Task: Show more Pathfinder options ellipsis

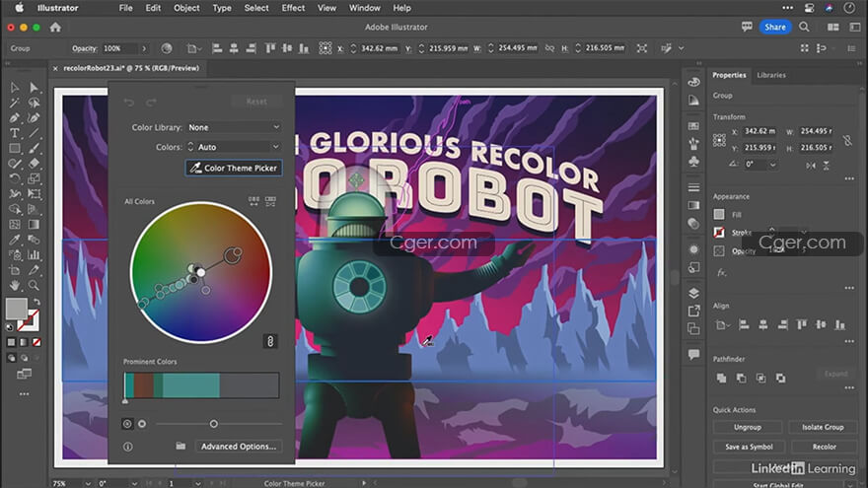Action: pyautogui.click(x=849, y=387)
